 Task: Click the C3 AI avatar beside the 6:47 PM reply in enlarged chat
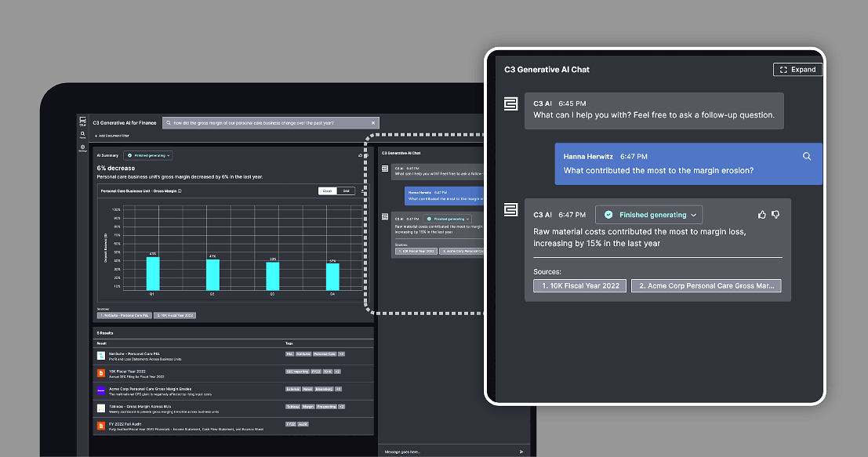(510, 209)
